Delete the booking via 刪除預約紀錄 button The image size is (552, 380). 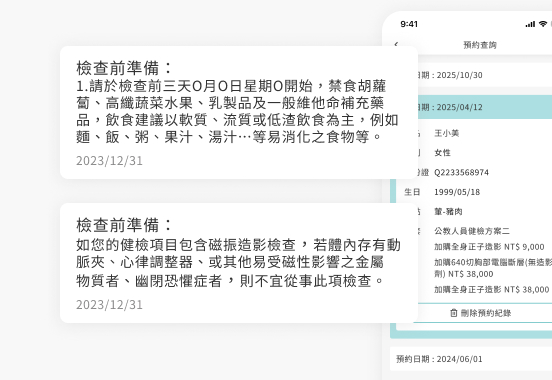point(482,313)
